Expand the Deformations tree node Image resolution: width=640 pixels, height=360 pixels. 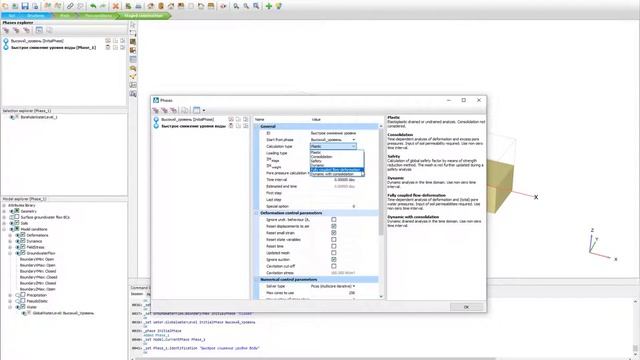click(10, 235)
